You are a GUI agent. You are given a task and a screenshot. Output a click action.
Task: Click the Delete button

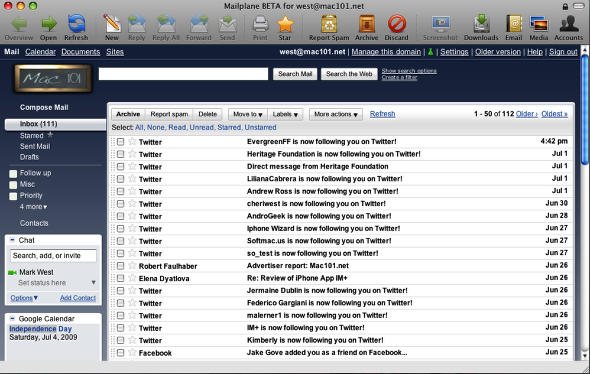click(207, 114)
